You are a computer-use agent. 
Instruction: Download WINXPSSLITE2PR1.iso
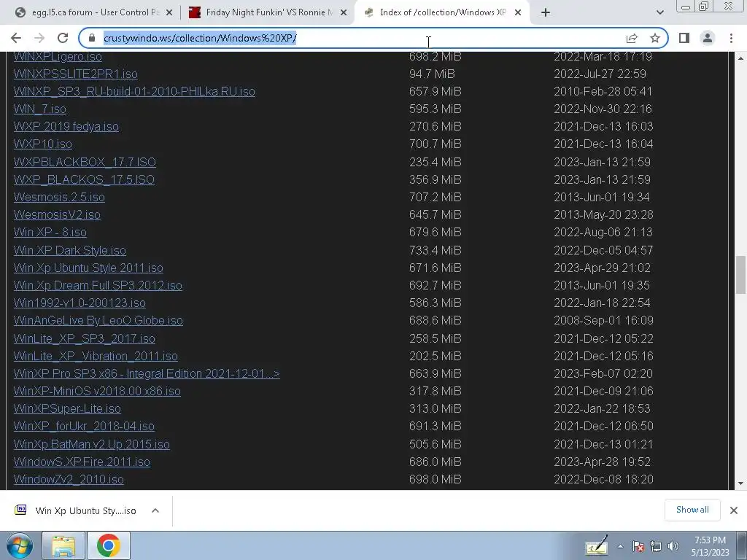(x=75, y=74)
